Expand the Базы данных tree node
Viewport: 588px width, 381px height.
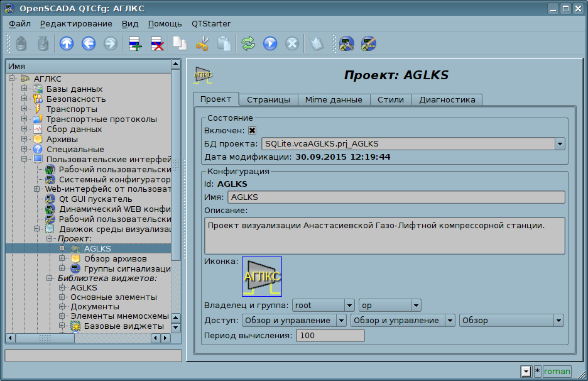coord(24,89)
